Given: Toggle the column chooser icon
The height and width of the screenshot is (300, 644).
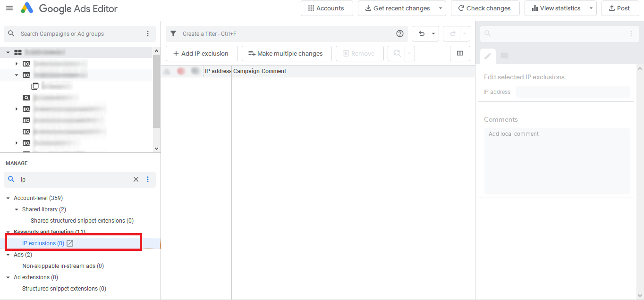Looking at the screenshot, I should point(460,53).
